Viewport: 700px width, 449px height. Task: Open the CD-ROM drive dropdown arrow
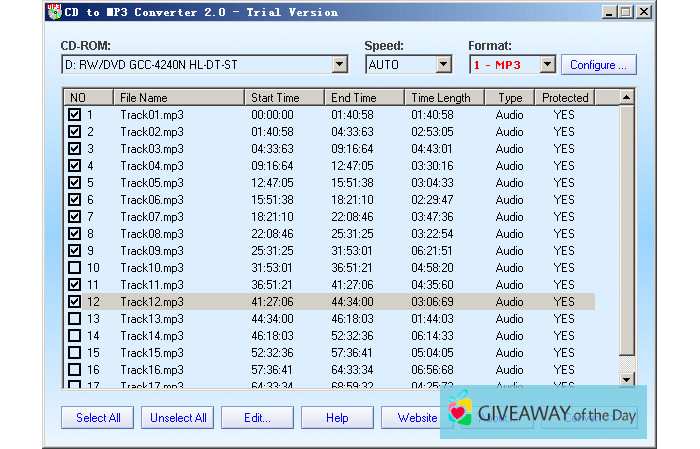coord(339,64)
